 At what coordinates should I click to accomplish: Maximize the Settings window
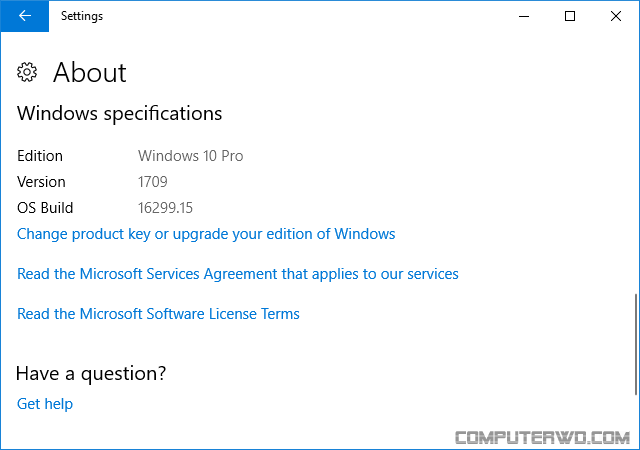[570, 16]
